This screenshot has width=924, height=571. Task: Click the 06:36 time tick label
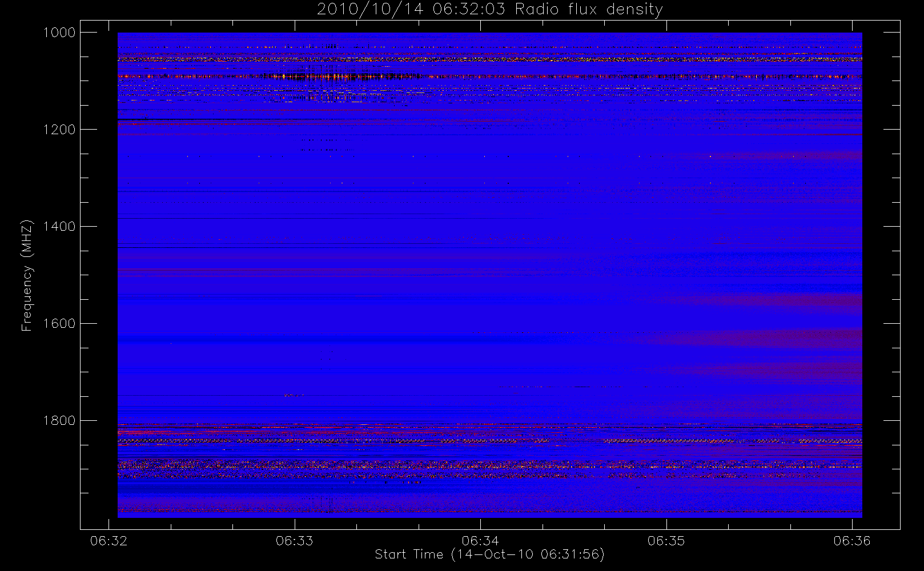pyautogui.click(x=852, y=541)
